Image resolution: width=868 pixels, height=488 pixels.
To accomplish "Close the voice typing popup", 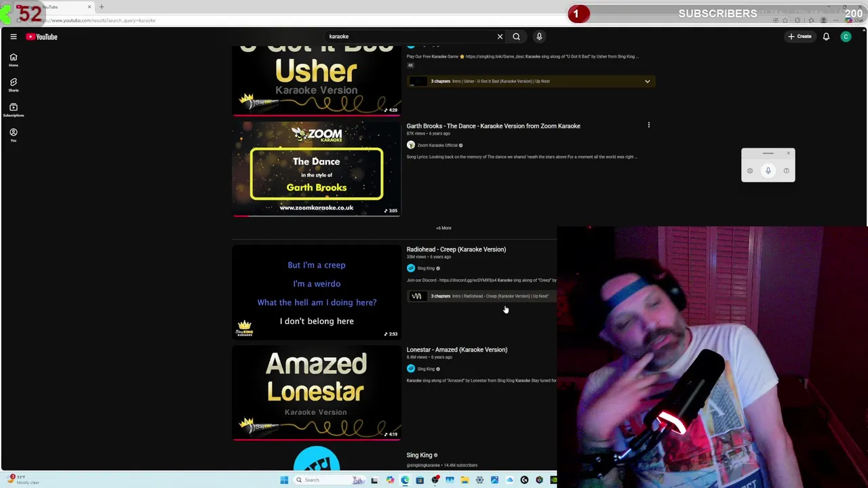I will point(788,154).
